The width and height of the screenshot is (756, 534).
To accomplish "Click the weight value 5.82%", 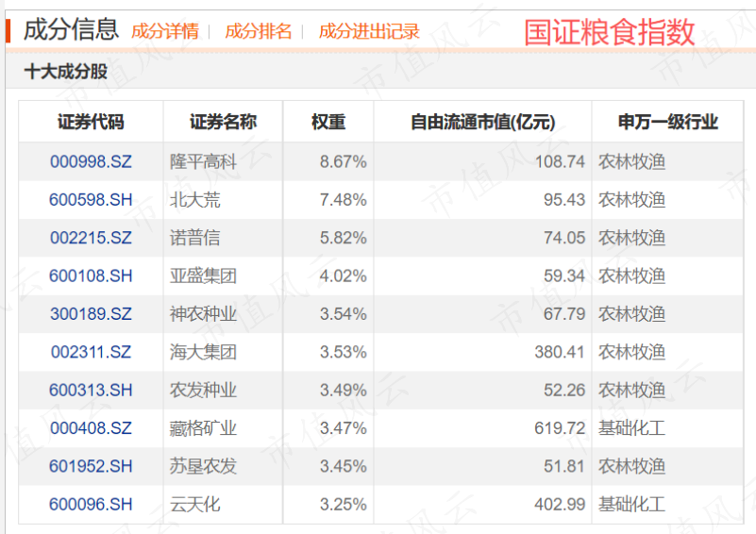I will pyautogui.click(x=344, y=238).
